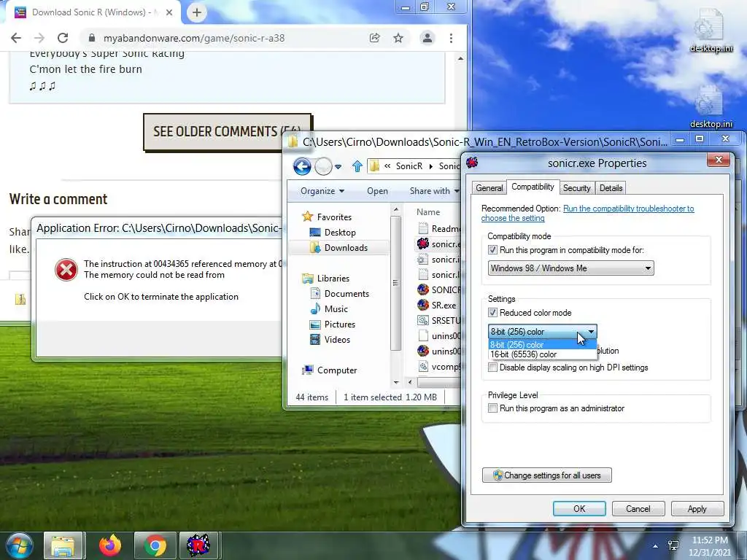This screenshot has width=747, height=560.
Task: Click Open in Explorer toolbar
Action: click(x=377, y=191)
